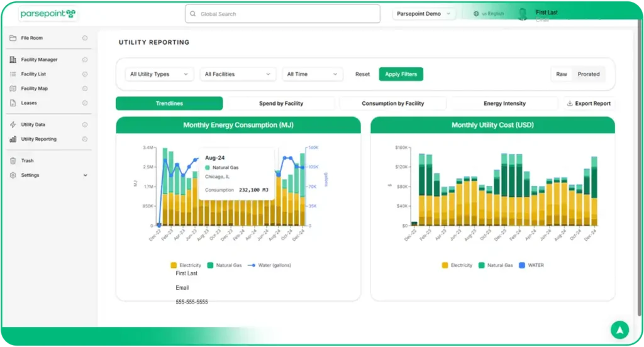Click the green floating arrow button

pyautogui.click(x=619, y=329)
